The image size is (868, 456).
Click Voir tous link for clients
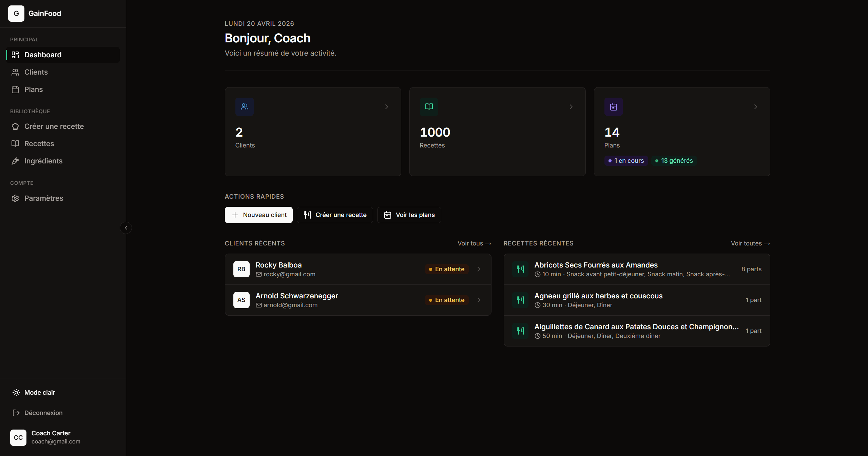pyautogui.click(x=474, y=243)
